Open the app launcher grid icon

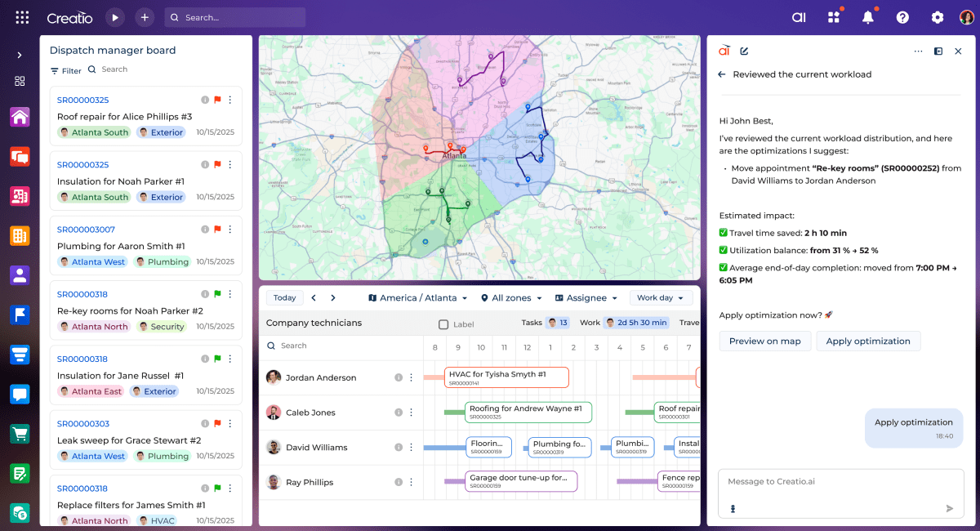pyautogui.click(x=22, y=17)
